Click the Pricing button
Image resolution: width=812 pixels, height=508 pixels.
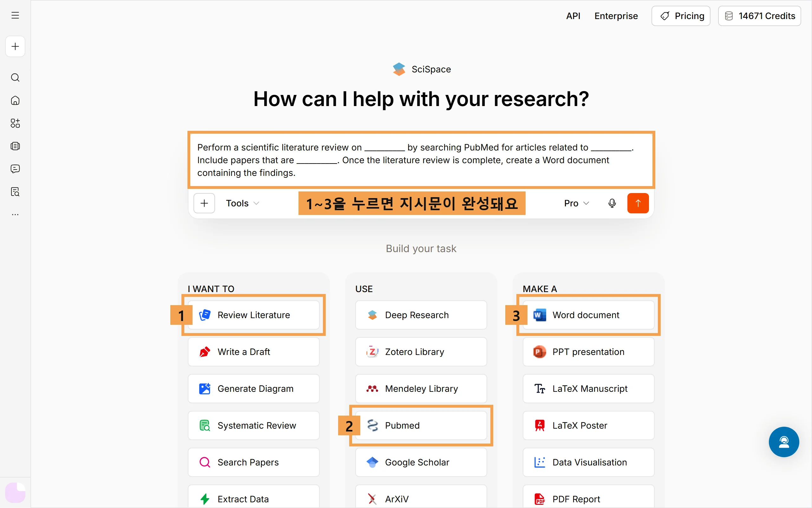(x=681, y=16)
